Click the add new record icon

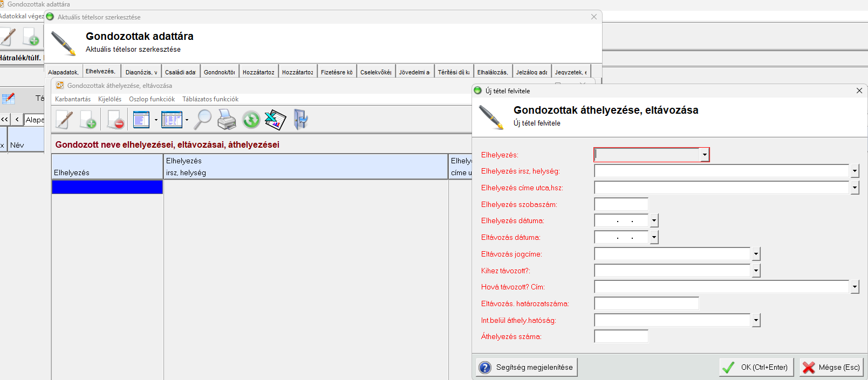pyautogui.click(x=88, y=120)
